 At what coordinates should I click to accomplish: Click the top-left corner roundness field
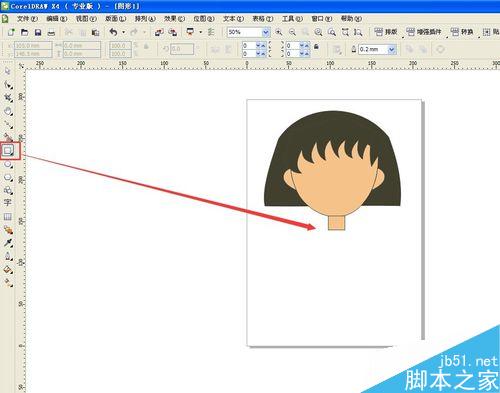(x=249, y=45)
